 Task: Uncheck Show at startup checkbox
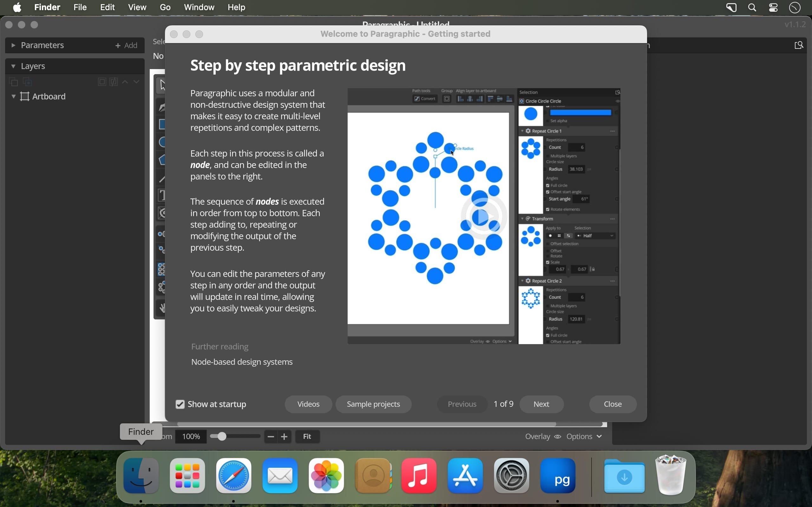tap(180, 404)
